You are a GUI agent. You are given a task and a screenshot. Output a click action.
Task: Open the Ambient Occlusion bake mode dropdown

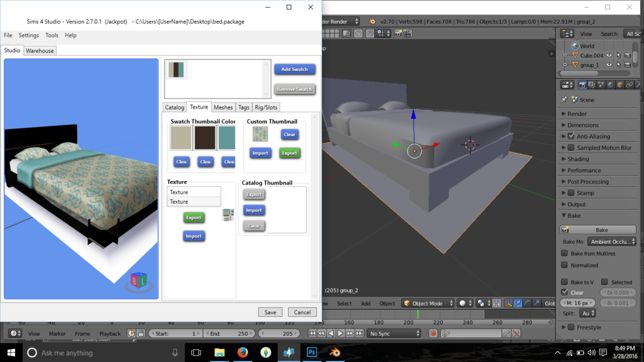point(612,242)
